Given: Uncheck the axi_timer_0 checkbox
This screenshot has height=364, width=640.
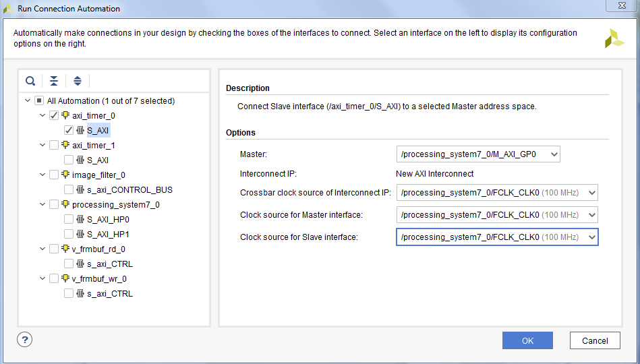Looking at the screenshot, I should tap(54, 115).
